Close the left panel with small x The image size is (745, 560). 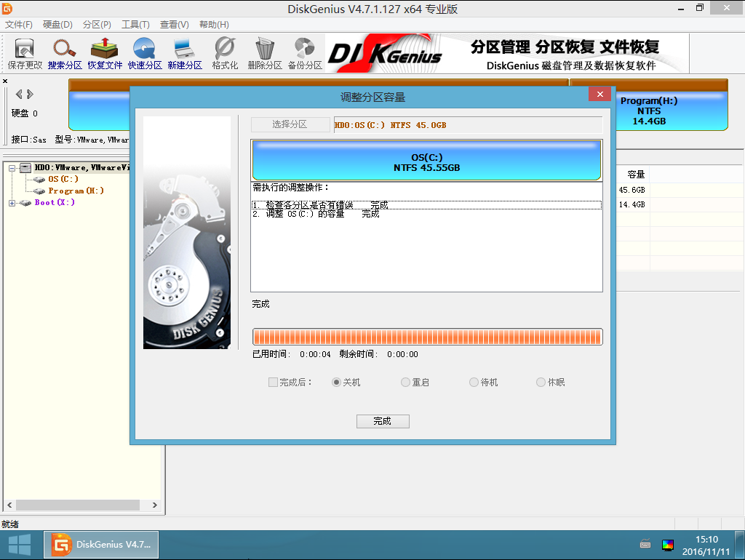pyautogui.click(x=5, y=81)
